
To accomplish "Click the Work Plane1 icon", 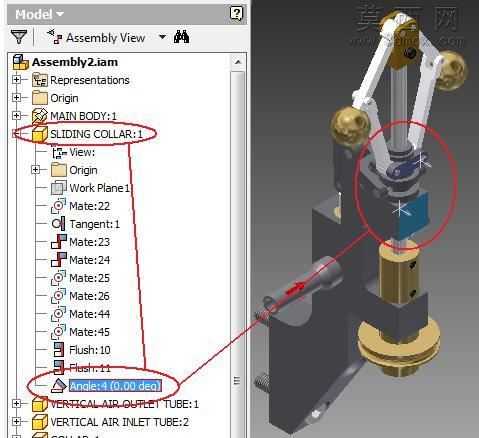I will click(x=59, y=188).
